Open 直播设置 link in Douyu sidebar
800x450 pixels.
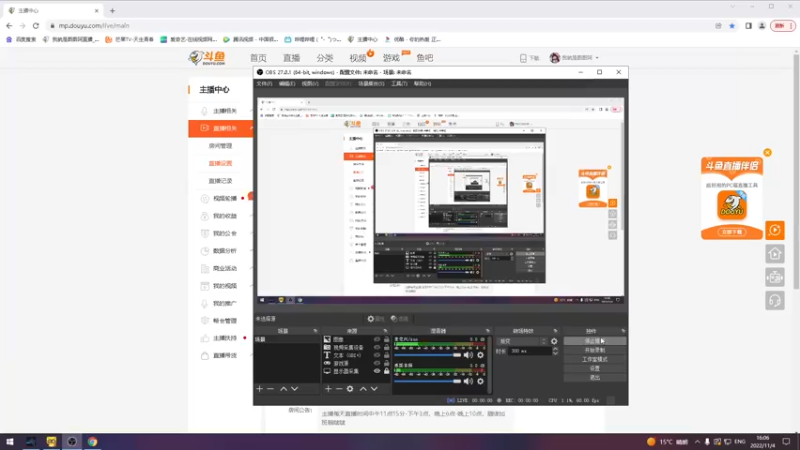[x=220, y=163]
